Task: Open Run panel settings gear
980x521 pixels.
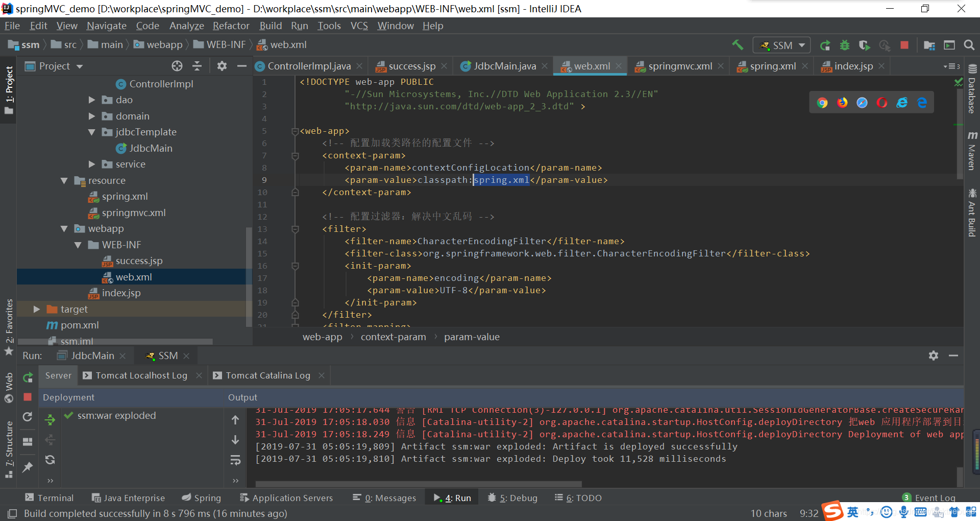Action: click(934, 356)
